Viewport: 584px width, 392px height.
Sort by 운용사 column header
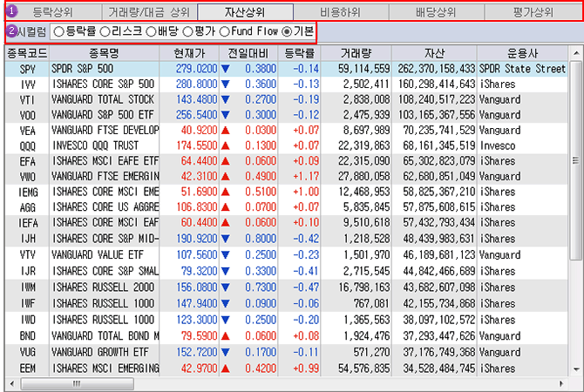(x=522, y=53)
